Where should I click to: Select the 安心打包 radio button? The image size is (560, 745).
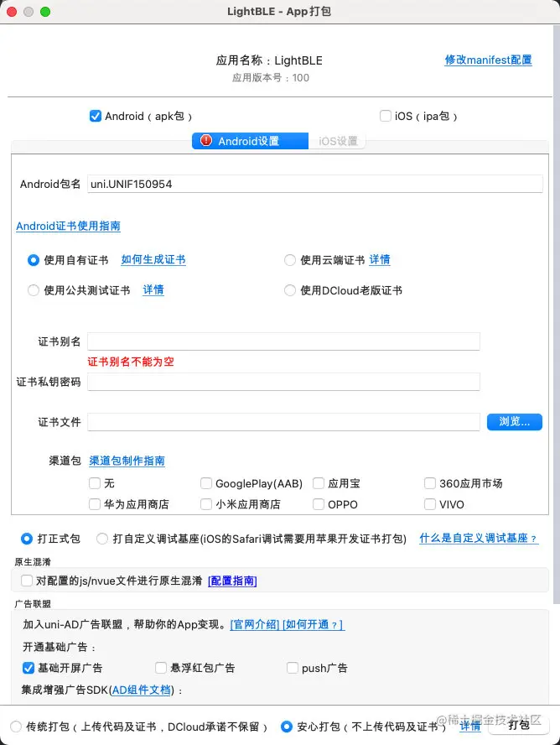click(x=287, y=727)
